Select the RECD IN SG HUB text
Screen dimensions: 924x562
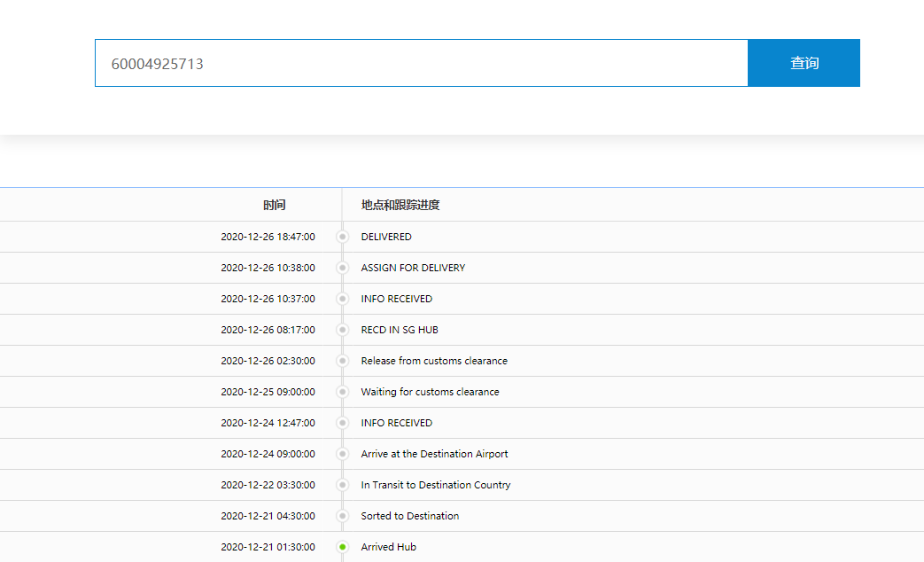click(x=400, y=330)
